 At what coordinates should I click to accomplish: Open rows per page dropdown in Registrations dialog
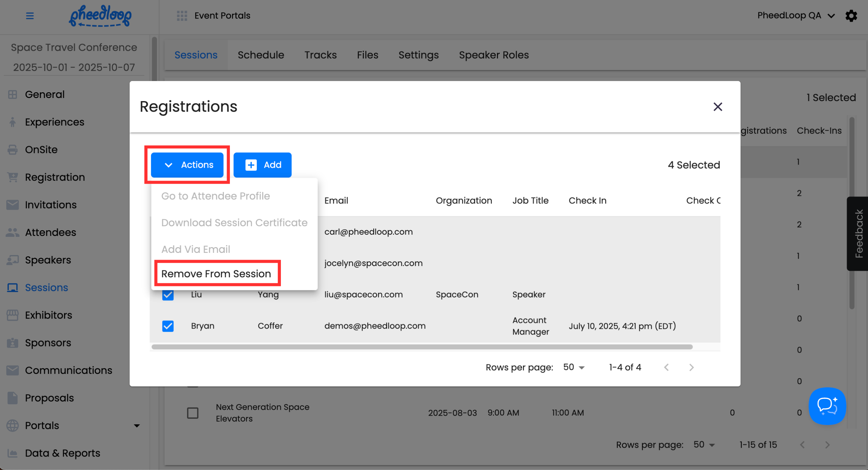(574, 367)
